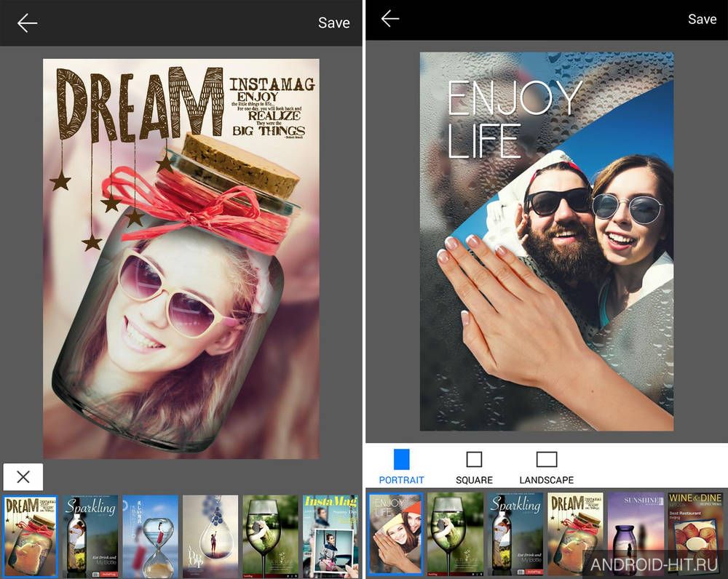Close the template strip with the X button
The width and height of the screenshot is (728, 579).
[x=23, y=476]
